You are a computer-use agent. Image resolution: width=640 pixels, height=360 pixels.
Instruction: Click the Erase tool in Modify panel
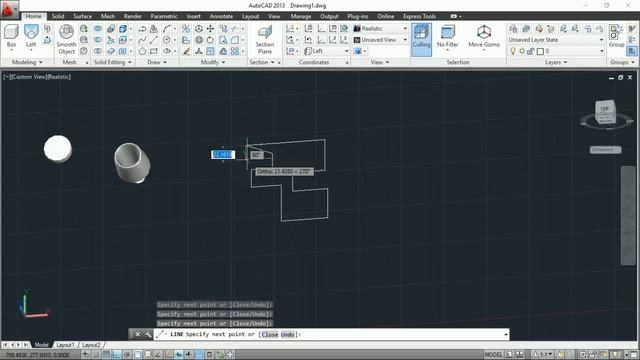(186, 51)
